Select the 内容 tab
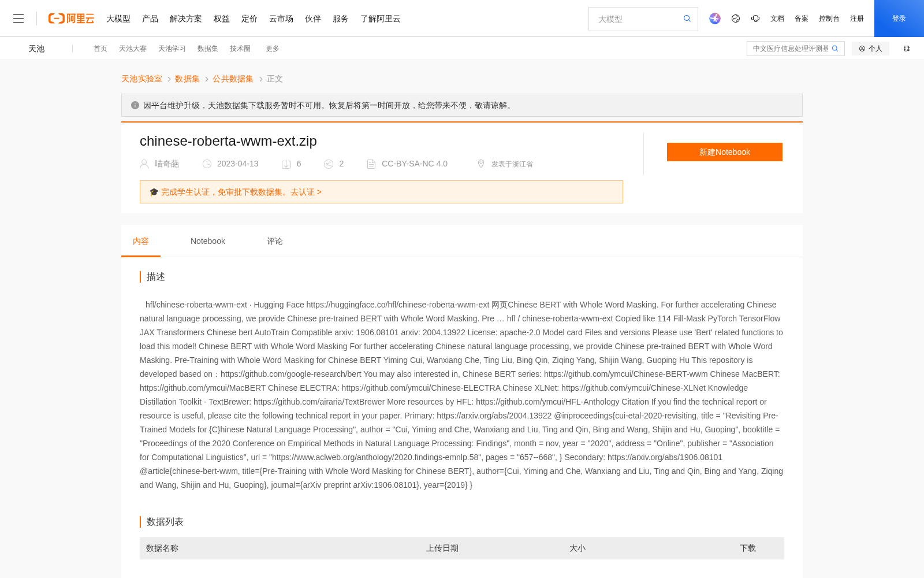The image size is (924, 578). click(141, 241)
